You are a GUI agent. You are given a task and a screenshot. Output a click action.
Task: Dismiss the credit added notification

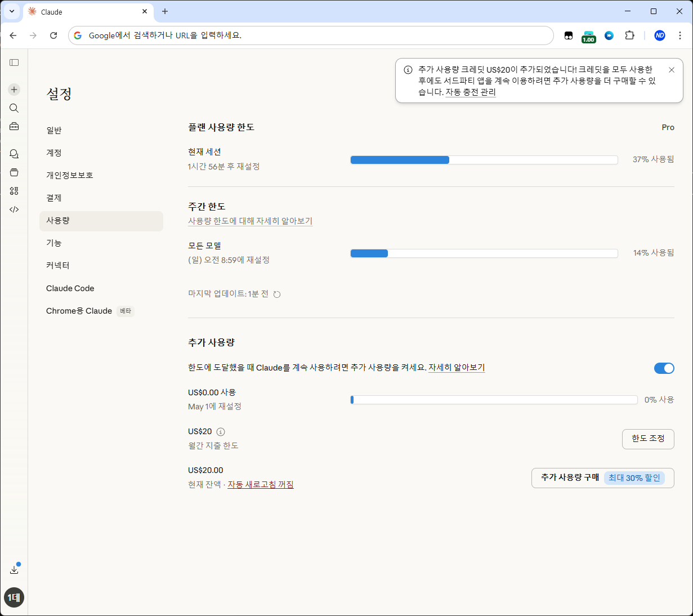tap(672, 70)
